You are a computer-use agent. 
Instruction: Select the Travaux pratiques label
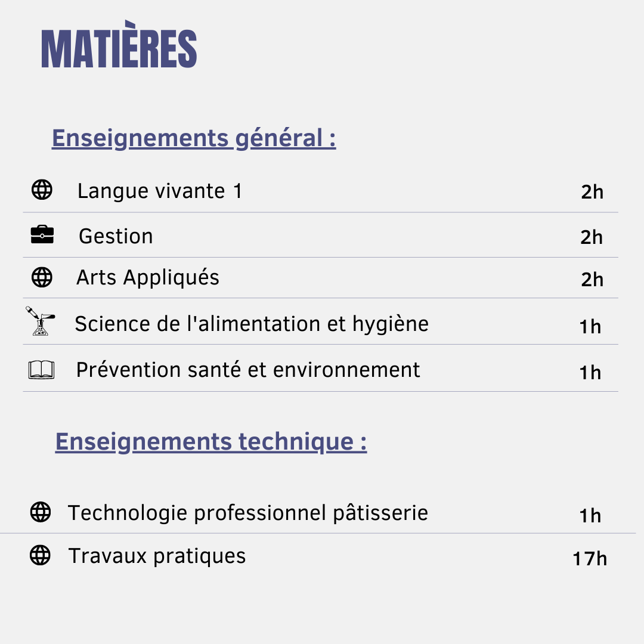(x=157, y=556)
